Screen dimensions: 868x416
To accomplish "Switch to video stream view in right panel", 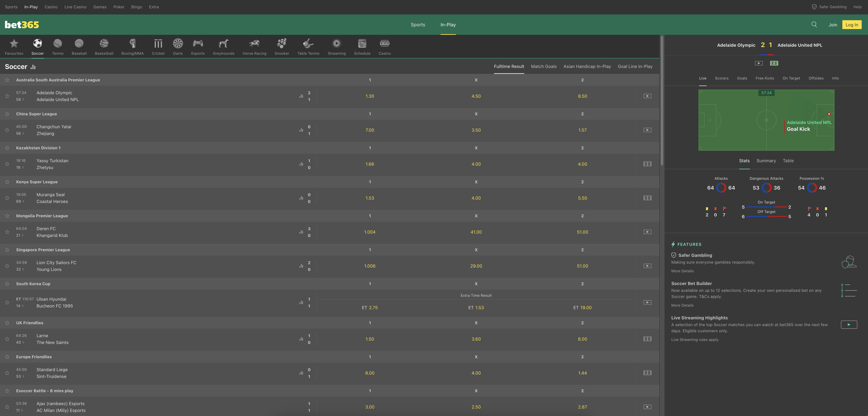I will click(759, 63).
